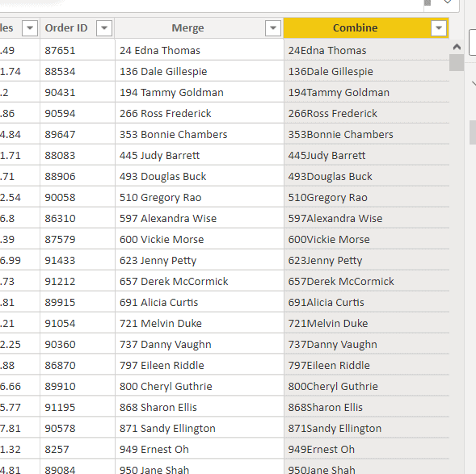Select the Order ID column header
This screenshot has width=476, height=474.
78,28
